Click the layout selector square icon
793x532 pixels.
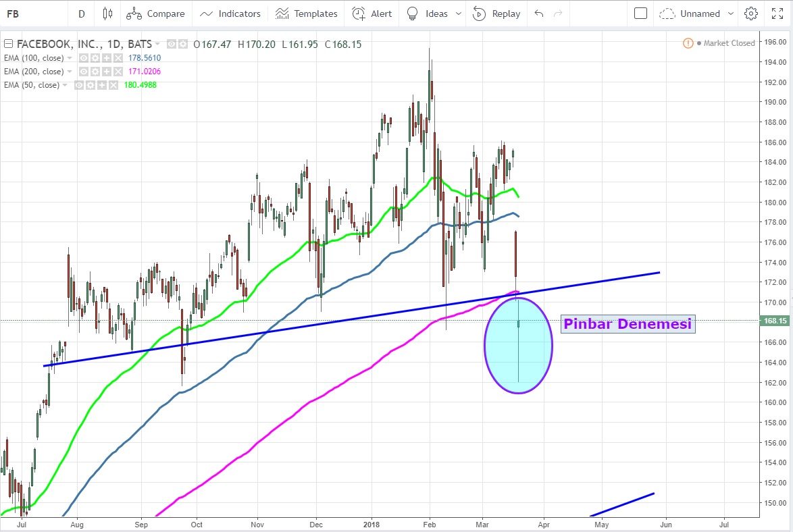click(640, 14)
